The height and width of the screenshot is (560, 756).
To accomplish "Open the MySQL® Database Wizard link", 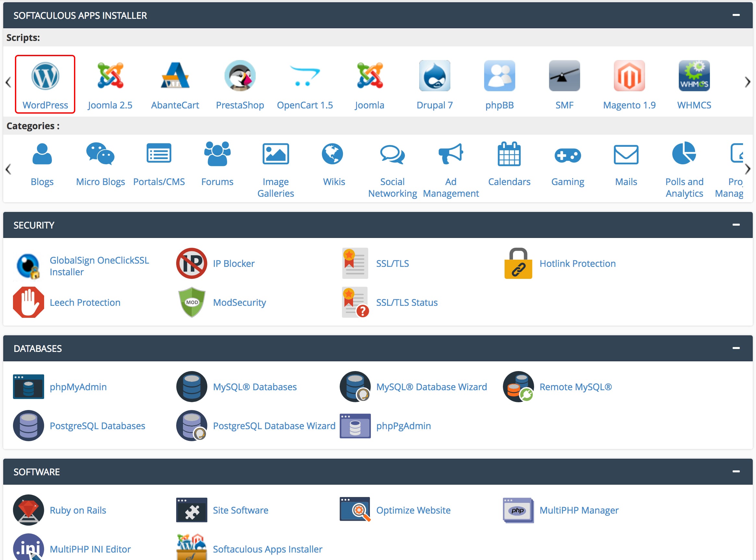I will (431, 387).
